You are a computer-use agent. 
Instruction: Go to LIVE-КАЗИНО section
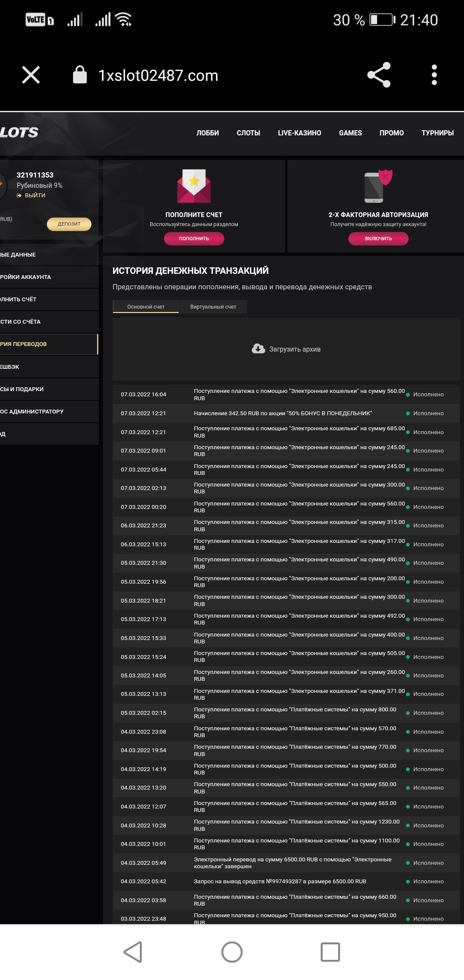[299, 133]
